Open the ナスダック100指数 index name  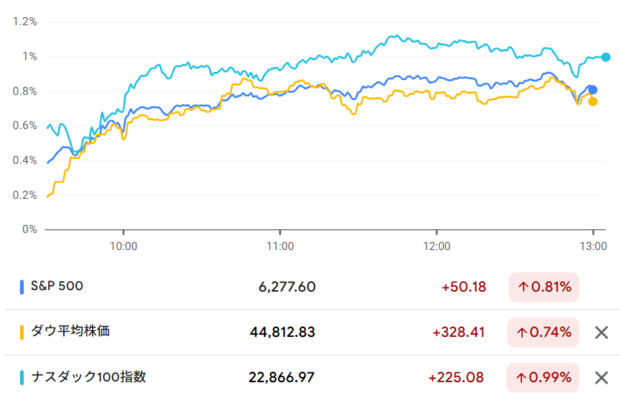[x=89, y=377]
